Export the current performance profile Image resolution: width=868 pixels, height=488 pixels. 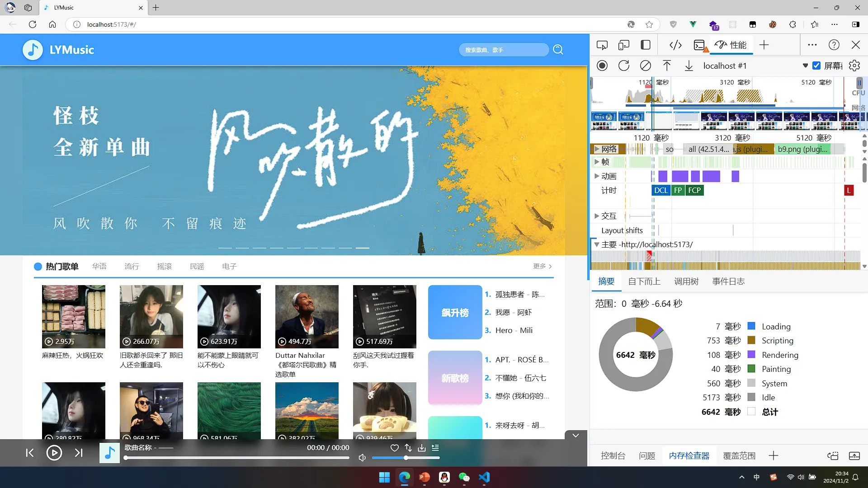click(689, 66)
